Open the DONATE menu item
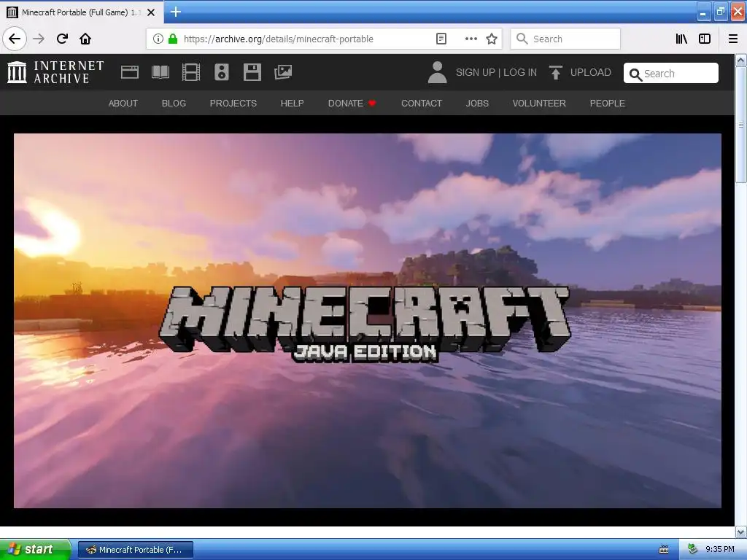 [x=352, y=104]
